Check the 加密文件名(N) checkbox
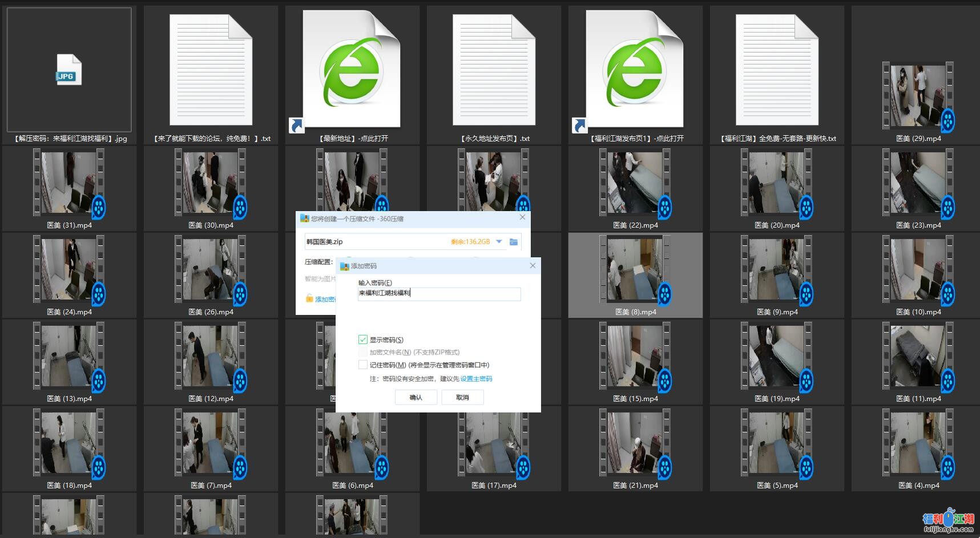The height and width of the screenshot is (538, 980). pos(362,352)
